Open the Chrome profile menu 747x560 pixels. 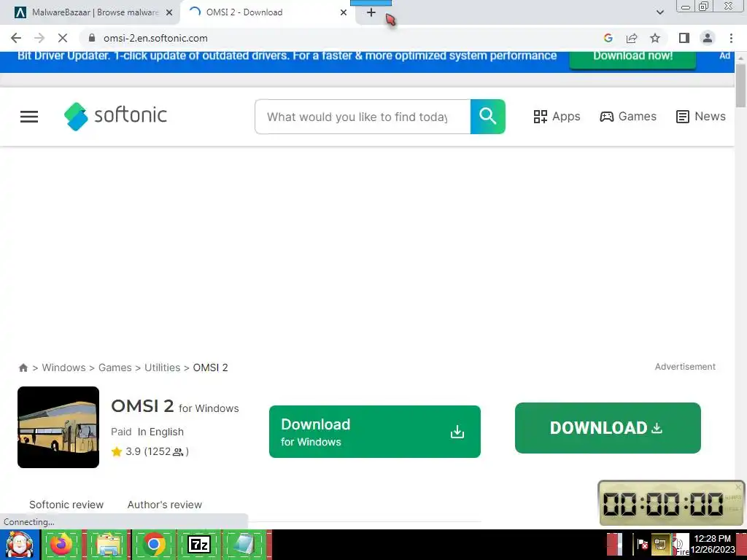[708, 38]
